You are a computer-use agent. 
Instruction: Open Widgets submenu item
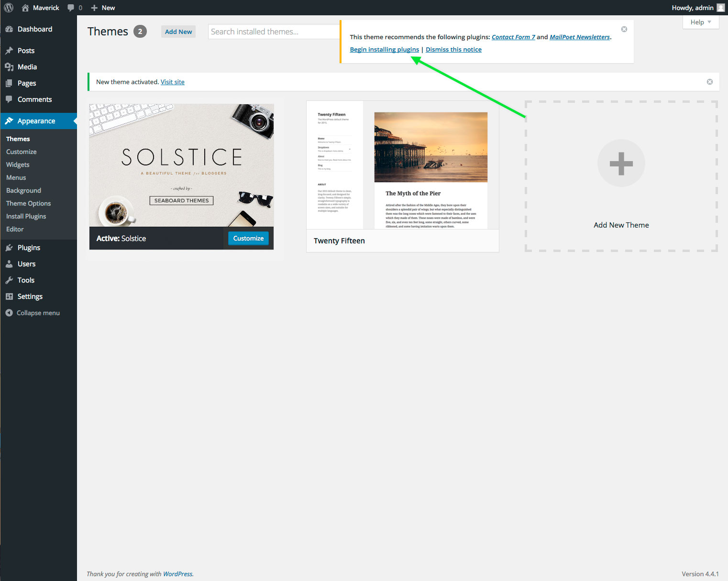click(x=18, y=164)
